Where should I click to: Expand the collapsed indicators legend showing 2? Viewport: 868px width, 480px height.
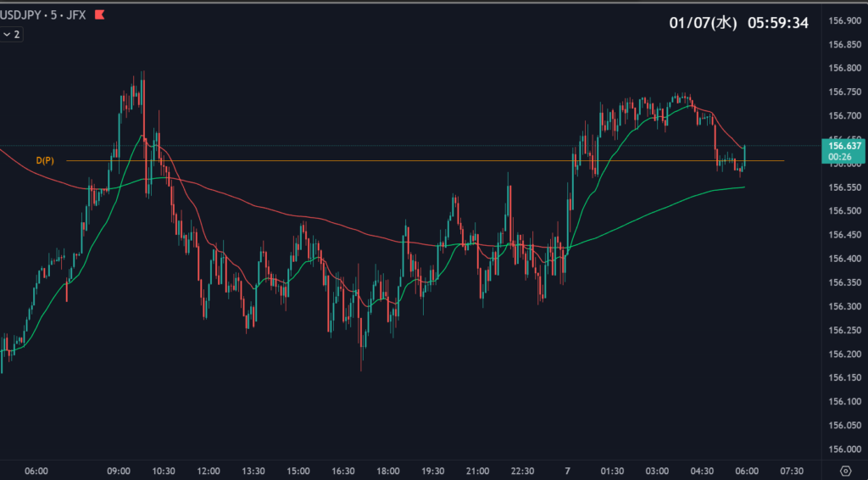pyautogui.click(x=12, y=34)
